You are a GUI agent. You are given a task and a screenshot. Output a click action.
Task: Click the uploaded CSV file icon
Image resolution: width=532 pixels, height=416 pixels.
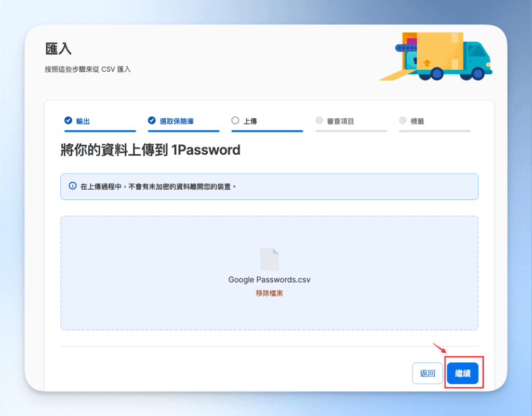270,259
